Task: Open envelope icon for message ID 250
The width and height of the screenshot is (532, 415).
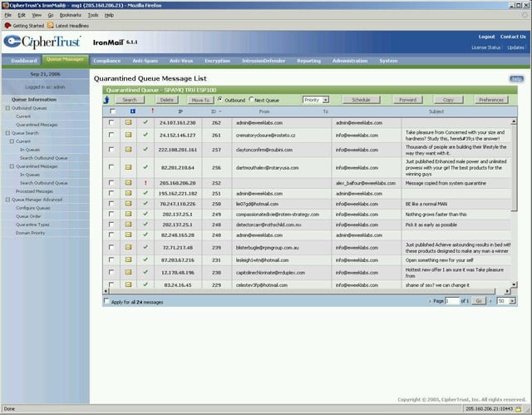Action: click(x=128, y=204)
